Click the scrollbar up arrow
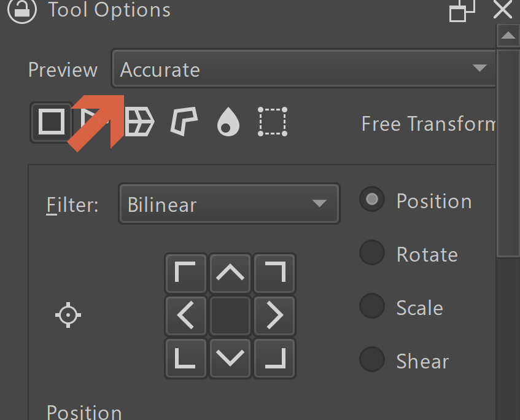 (x=508, y=36)
